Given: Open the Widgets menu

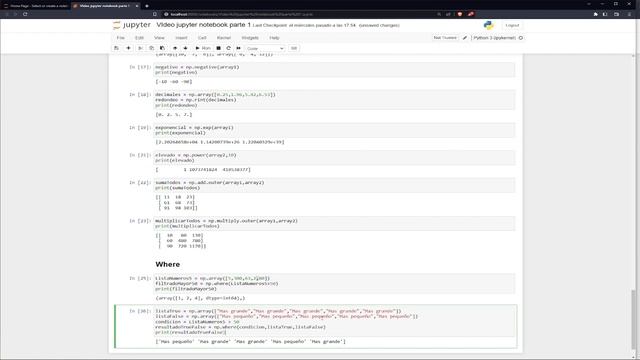Looking at the screenshot, I should [x=250, y=38].
